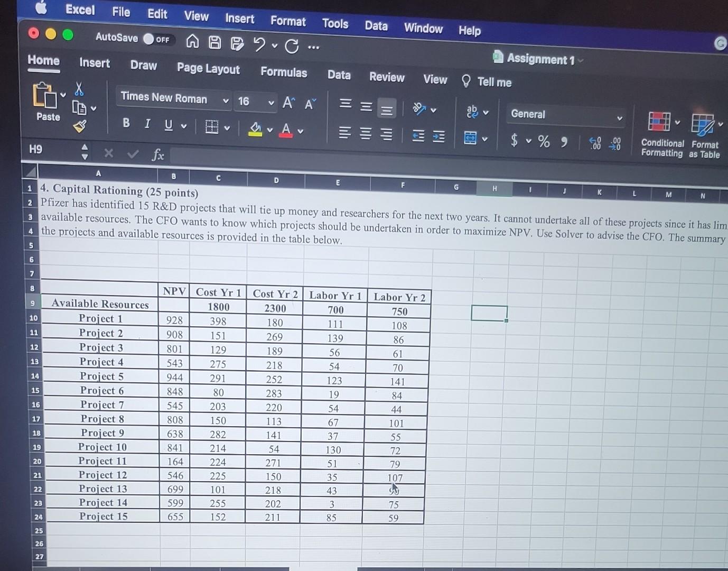The height and width of the screenshot is (571, 728).
Task: Toggle Middle Align
Action: (x=366, y=106)
